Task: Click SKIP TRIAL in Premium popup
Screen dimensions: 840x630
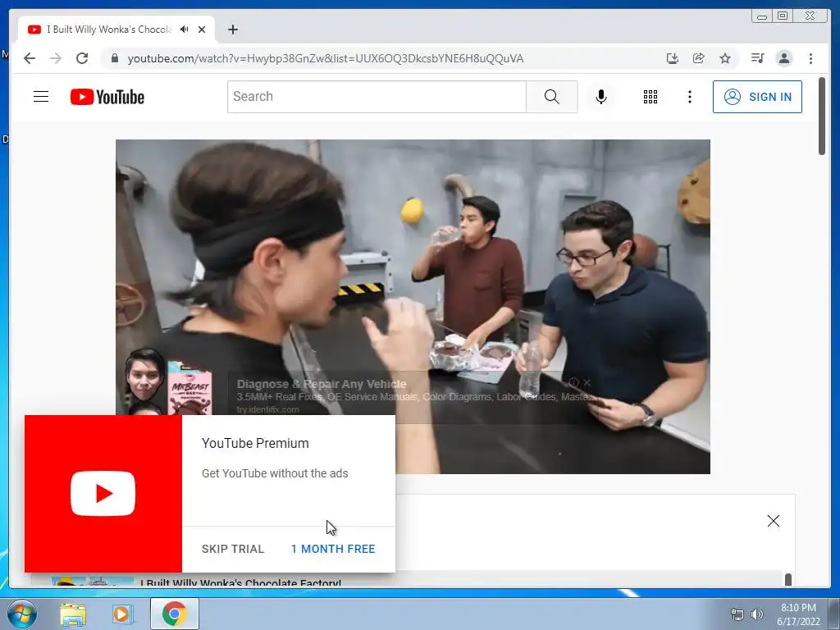Action: [232, 549]
